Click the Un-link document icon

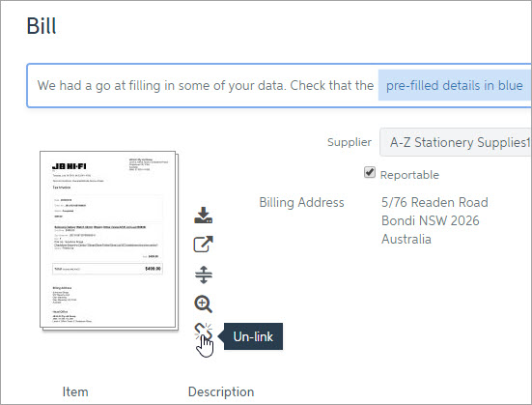point(203,332)
